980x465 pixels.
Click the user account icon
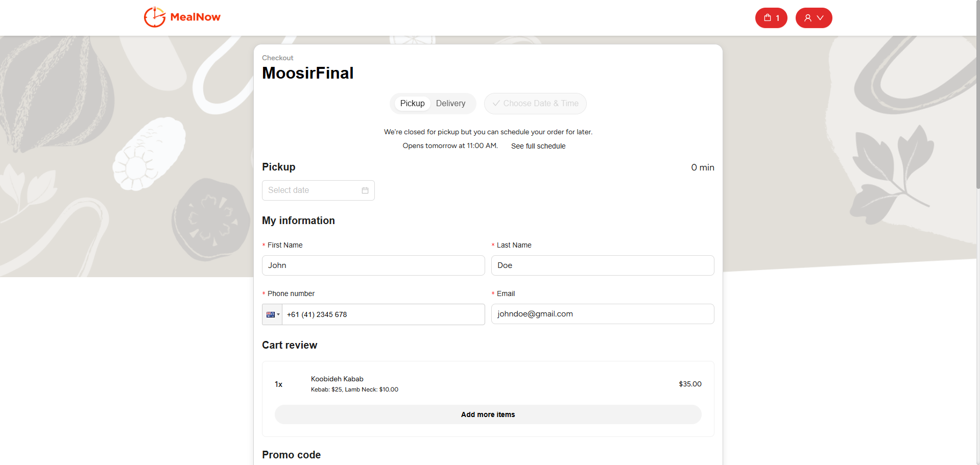[807, 17]
